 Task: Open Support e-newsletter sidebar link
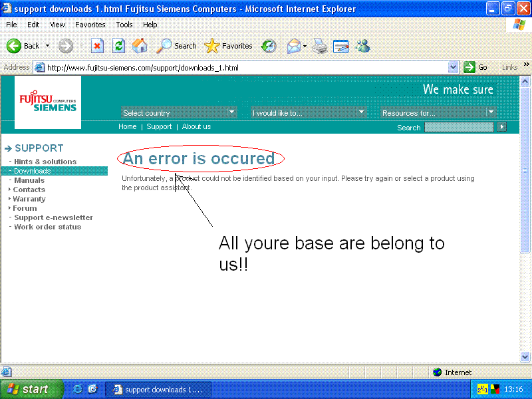pos(53,217)
